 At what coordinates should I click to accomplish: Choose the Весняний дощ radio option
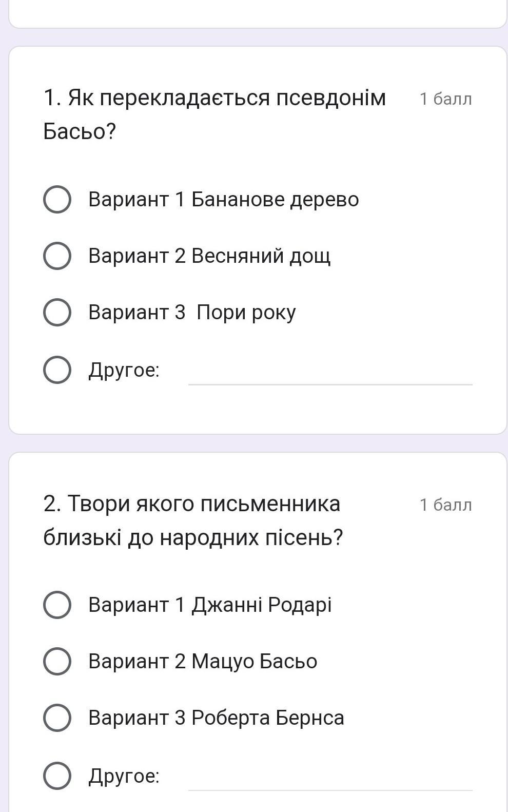(x=57, y=256)
